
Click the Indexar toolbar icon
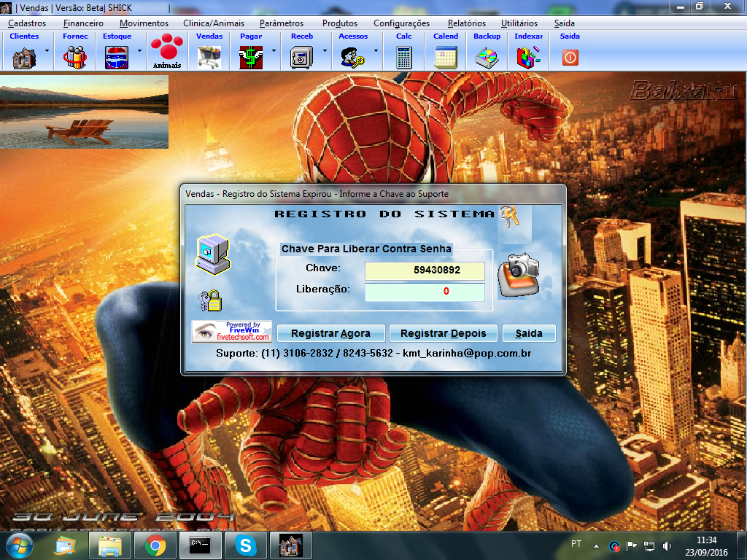click(528, 56)
